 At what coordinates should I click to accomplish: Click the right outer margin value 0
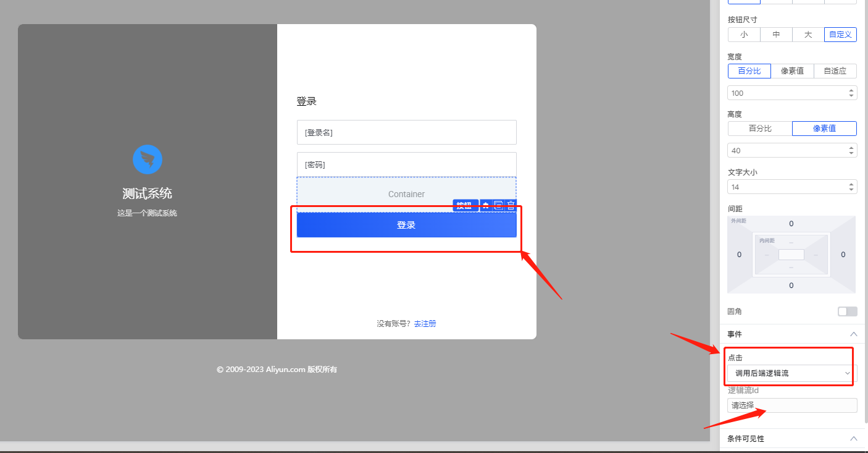pos(843,255)
